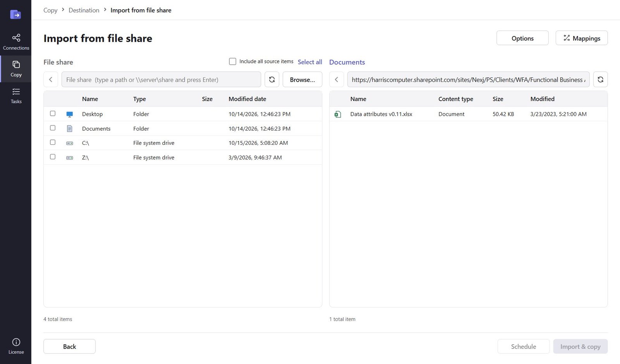Viewport: 620px width, 364px height.
Task: Sort file share by Size column
Action: (x=207, y=99)
